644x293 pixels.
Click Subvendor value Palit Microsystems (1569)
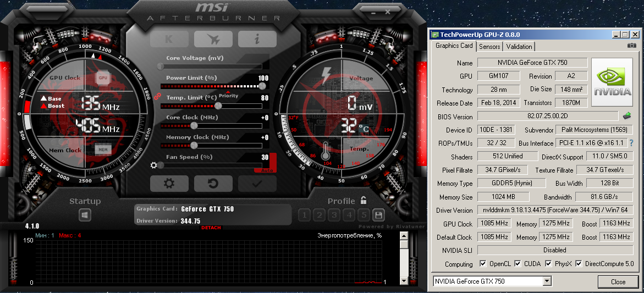click(594, 130)
